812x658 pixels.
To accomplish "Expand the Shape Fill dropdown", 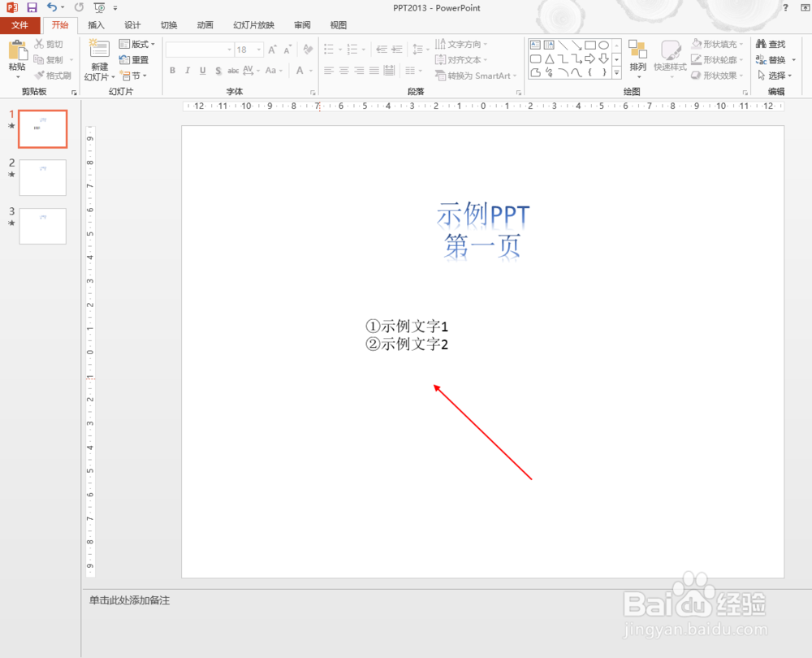I will point(741,44).
